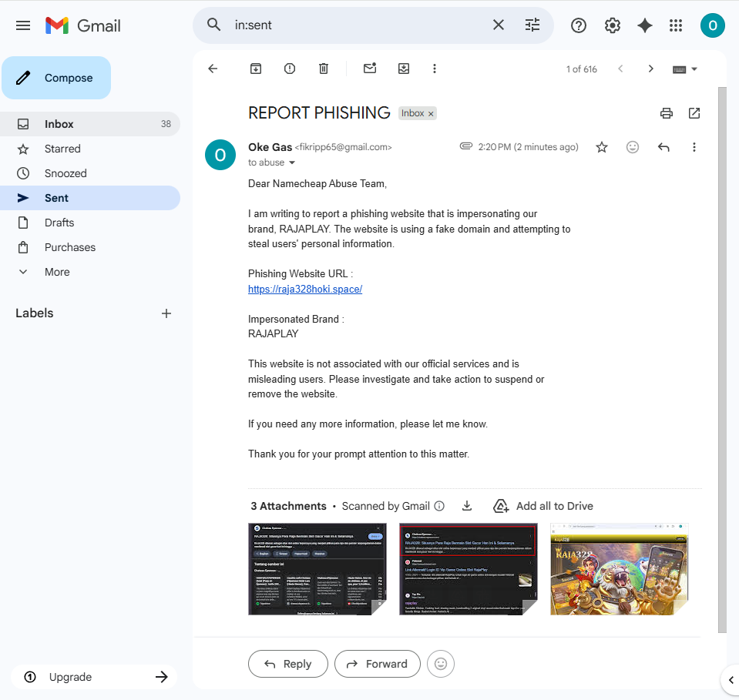Open the first dark screenshot attachment

(317, 569)
